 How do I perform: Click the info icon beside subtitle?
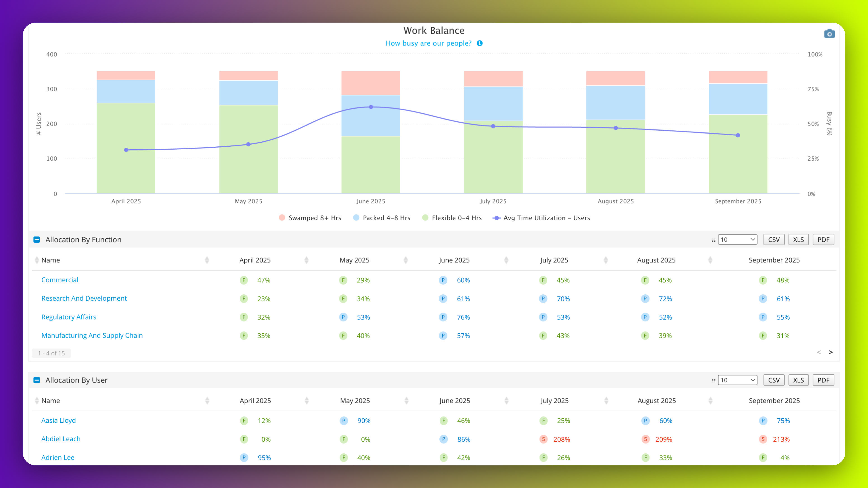pyautogui.click(x=479, y=43)
